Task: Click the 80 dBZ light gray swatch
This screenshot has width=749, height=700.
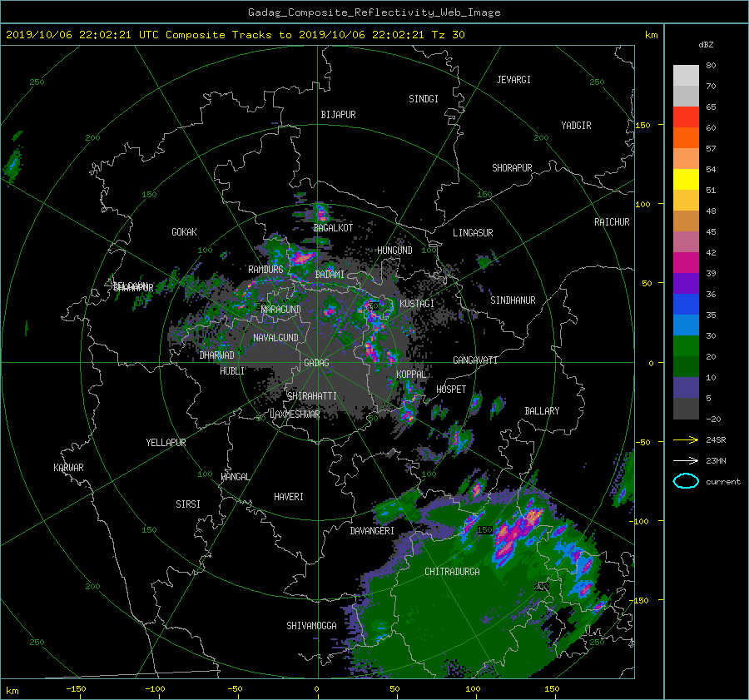Action: (x=686, y=75)
